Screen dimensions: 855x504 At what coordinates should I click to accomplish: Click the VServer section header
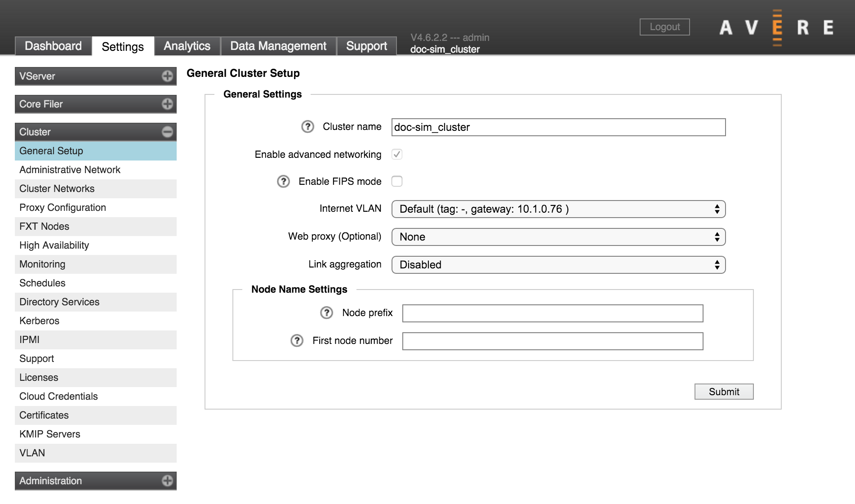(x=96, y=76)
